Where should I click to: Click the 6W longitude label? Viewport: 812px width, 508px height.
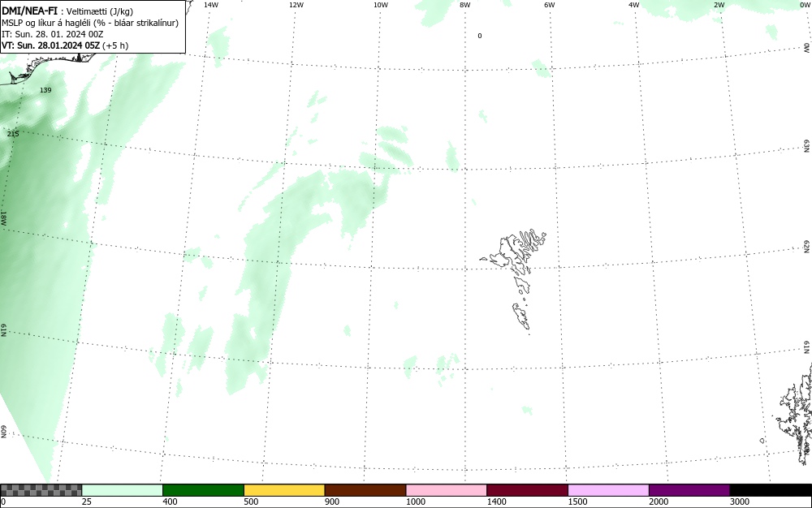(x=550, y=5)
